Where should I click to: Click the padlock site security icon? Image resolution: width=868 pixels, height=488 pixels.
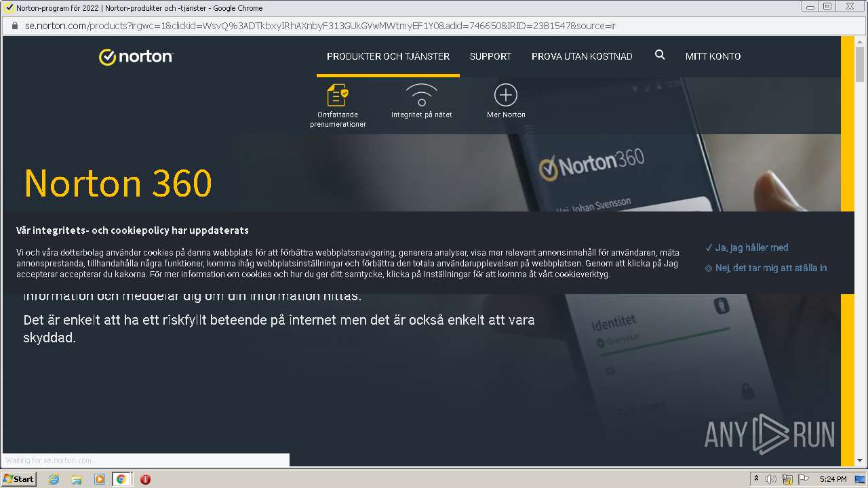14,26
